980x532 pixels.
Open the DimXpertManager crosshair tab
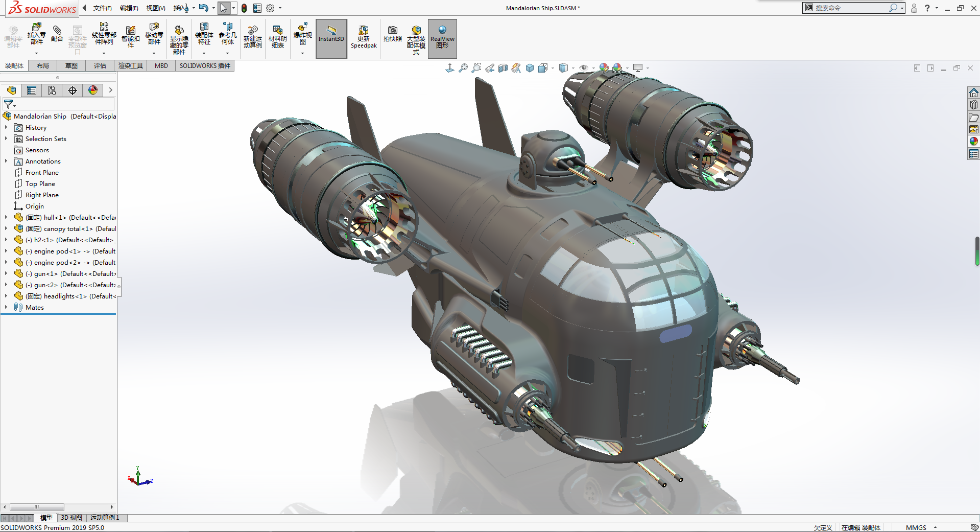tap(73, 90)
